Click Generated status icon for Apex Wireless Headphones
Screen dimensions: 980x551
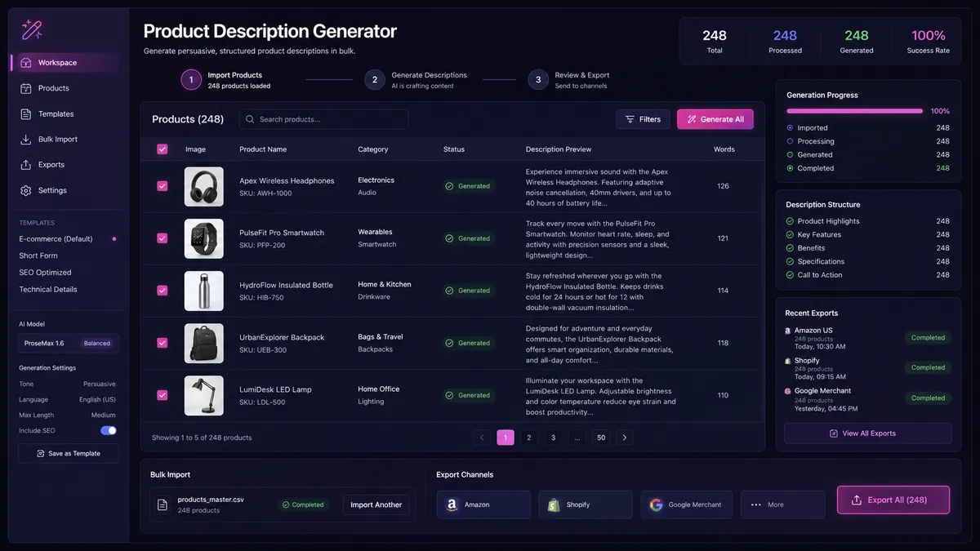pyautogui.click(x=449, y=186)
